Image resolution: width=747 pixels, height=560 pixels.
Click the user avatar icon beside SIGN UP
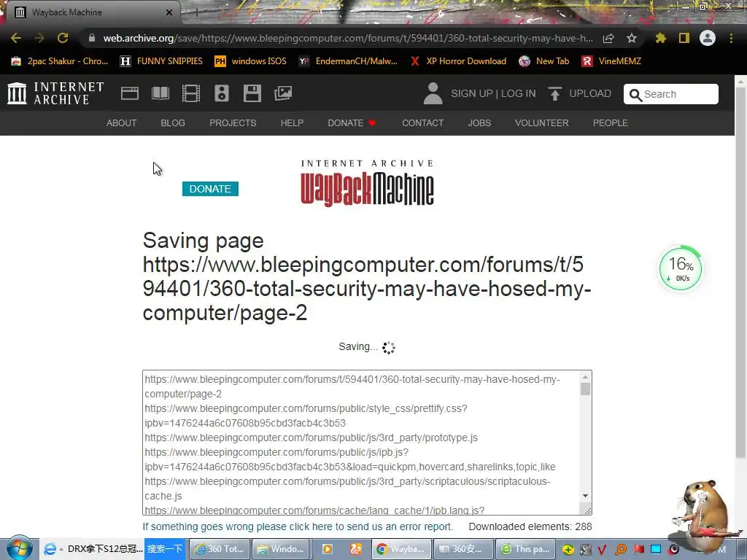click(433, 93)
